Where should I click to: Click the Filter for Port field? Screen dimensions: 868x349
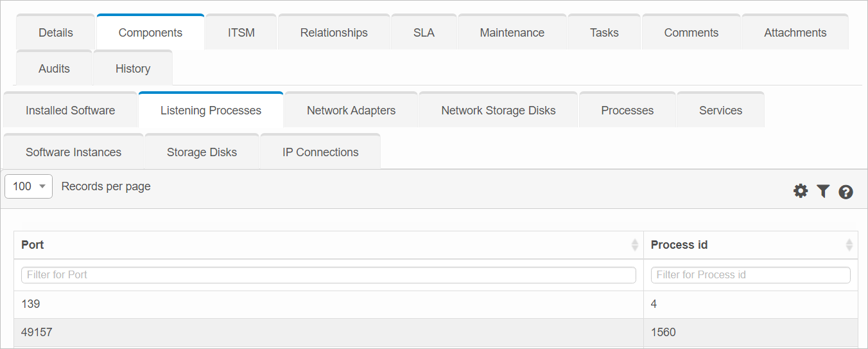[328, 275]
